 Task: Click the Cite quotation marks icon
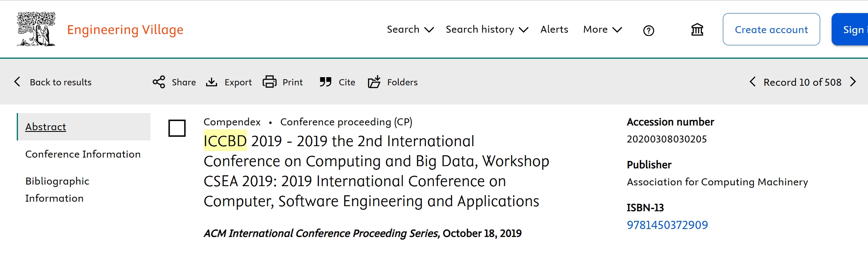click(325, 82)
